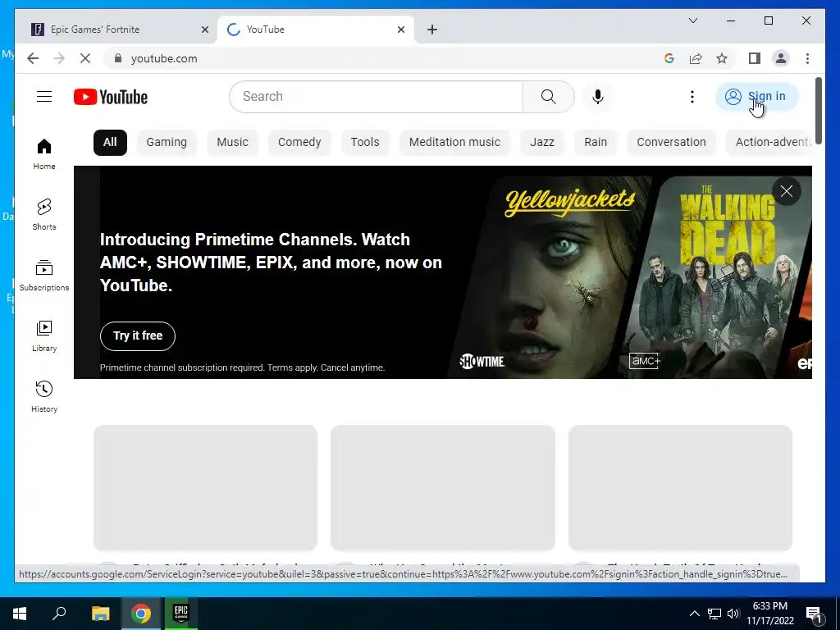View site info padlock icon
840x630 pixels.
118,58
